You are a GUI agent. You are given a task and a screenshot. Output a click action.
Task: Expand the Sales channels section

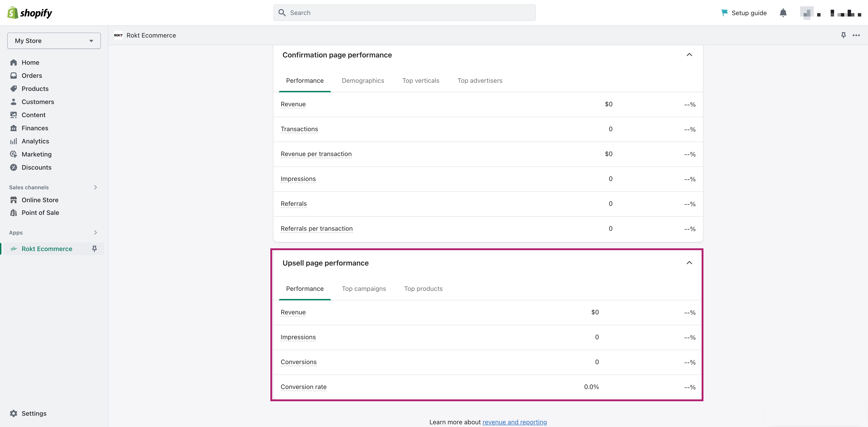click(95, 187)
